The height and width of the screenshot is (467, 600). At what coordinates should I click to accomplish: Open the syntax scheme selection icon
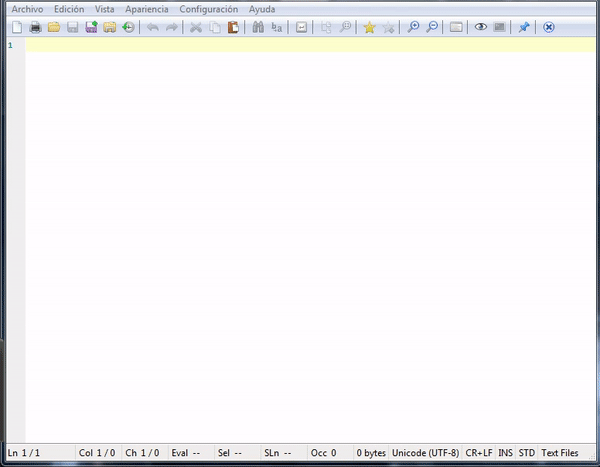(x=456, y=27)
